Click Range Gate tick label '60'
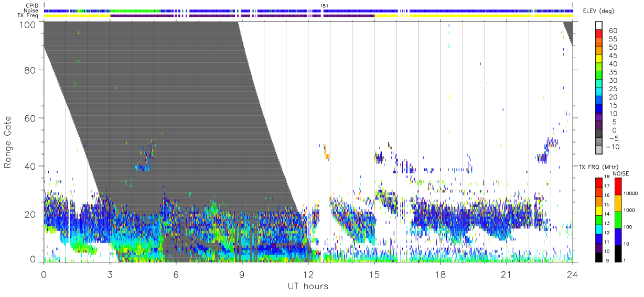Screen dimensions: 644x297 [x=30, y=118]
